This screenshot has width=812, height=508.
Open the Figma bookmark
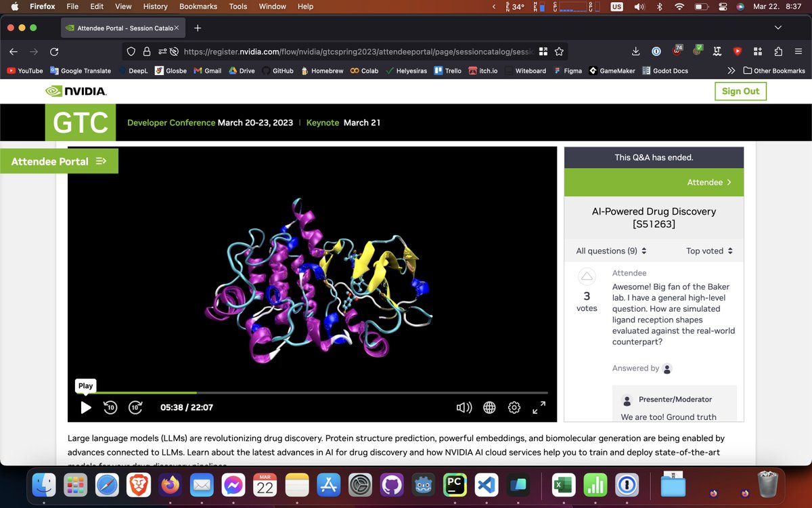pos(568,70)
